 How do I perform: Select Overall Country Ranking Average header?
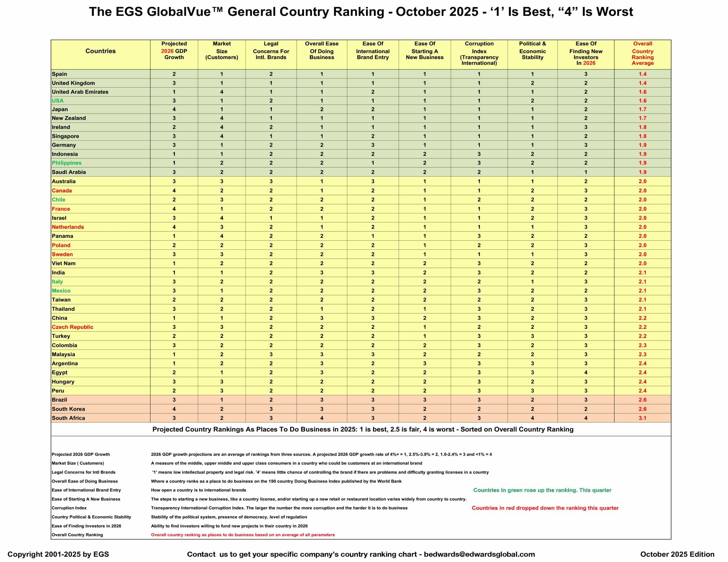point(642,53)
